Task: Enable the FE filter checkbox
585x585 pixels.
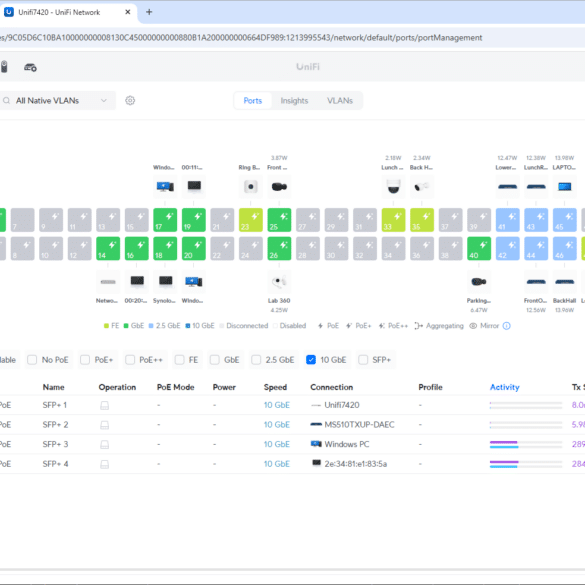Action: click(x=179, y=360)
